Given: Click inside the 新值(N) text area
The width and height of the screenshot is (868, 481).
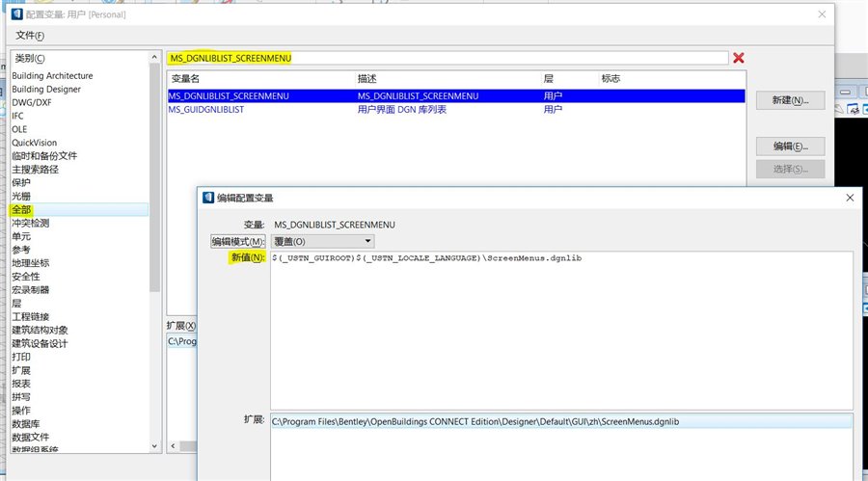Looking at the screenshot, I should [x=561, y=331].
